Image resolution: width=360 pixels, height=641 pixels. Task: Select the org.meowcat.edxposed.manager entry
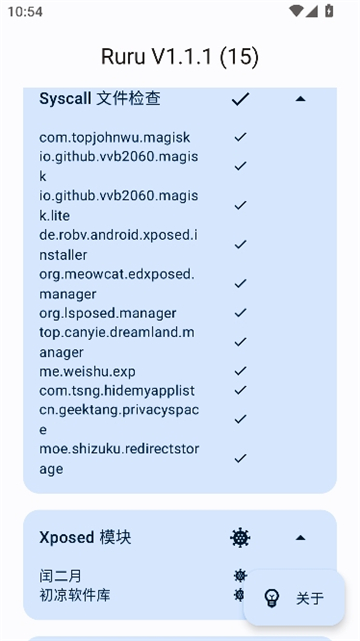point(117,284)
